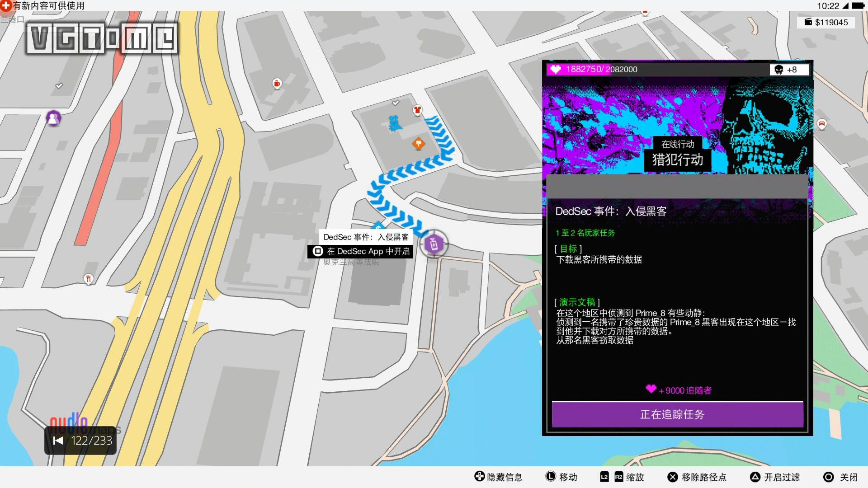Click the [演示文稿] briefing heading
The width and height of the screenshot is (868, 488).
577,302
